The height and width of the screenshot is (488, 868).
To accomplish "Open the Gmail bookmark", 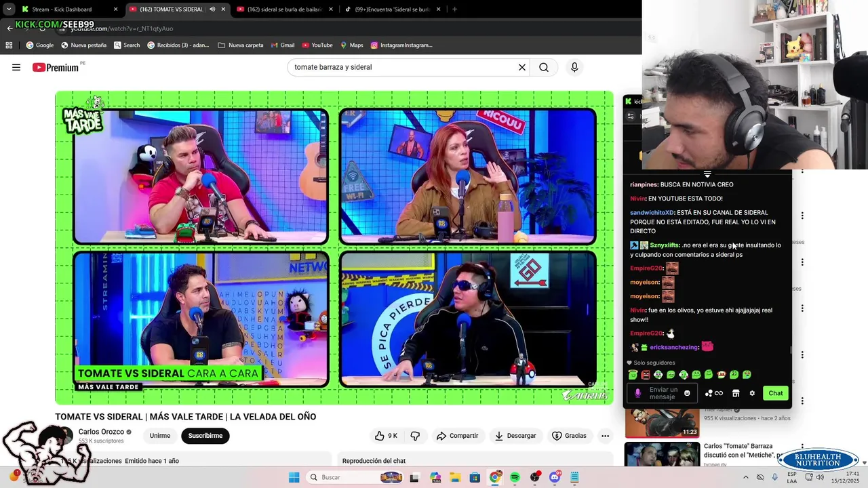I will click(282, 45).
